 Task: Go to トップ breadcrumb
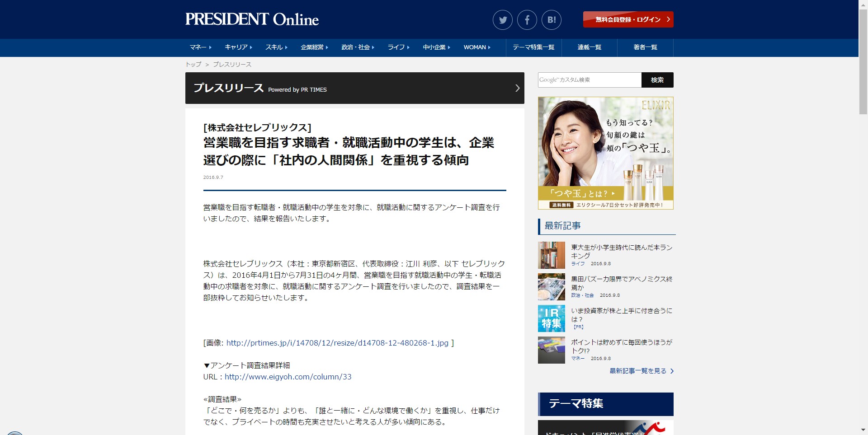click(193, 65)
